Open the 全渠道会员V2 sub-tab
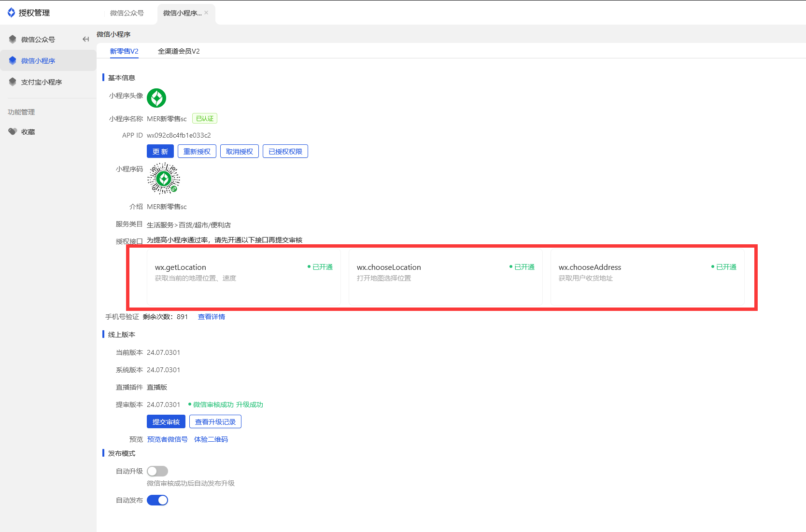 click(x=179, y=51)
